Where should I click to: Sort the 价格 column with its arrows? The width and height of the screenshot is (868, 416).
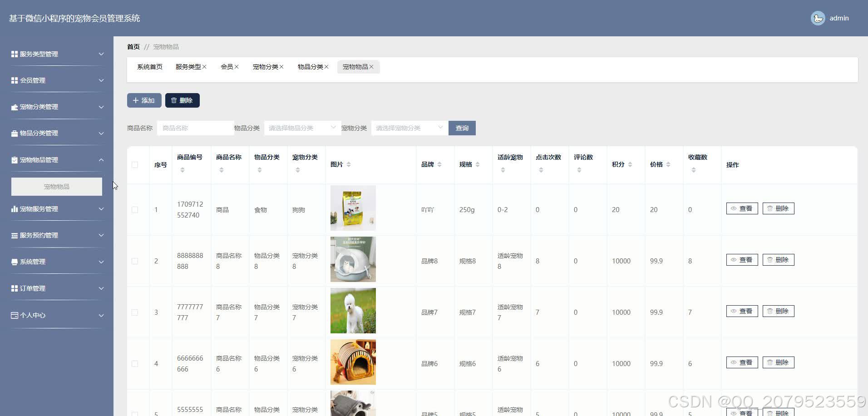tap(668, 164)
